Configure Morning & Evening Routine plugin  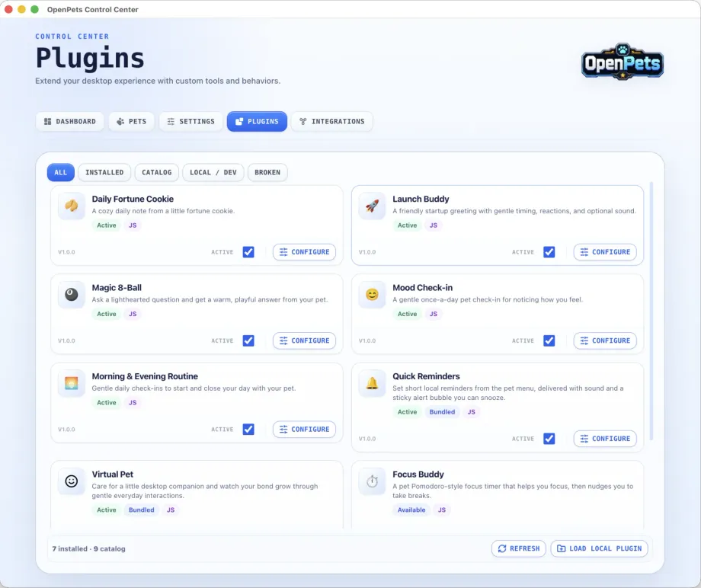(305, 430)
